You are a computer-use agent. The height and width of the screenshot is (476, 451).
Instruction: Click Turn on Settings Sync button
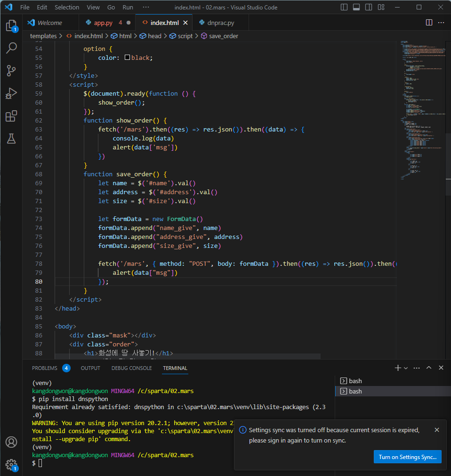pos(407,457)
